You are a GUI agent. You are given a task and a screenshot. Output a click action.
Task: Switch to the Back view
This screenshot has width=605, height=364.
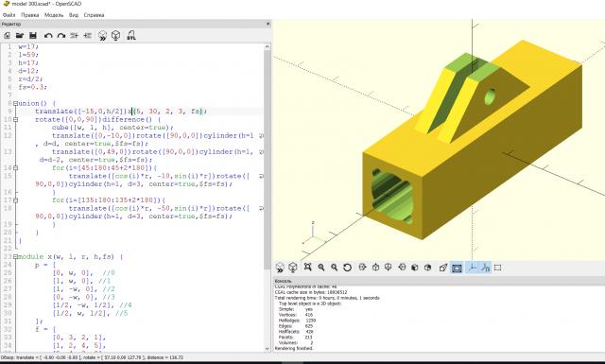point(427,268)
